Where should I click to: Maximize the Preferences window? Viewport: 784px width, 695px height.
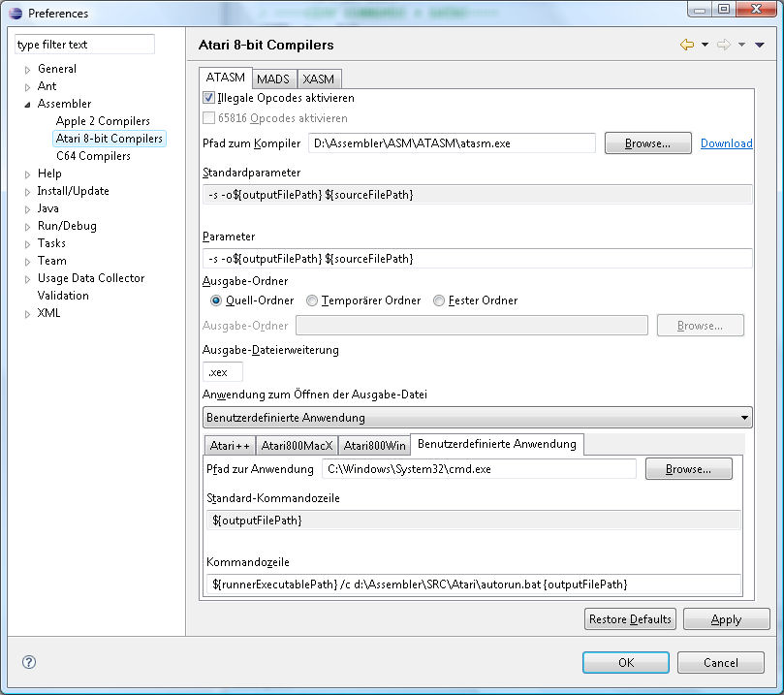tap(724, 9)
